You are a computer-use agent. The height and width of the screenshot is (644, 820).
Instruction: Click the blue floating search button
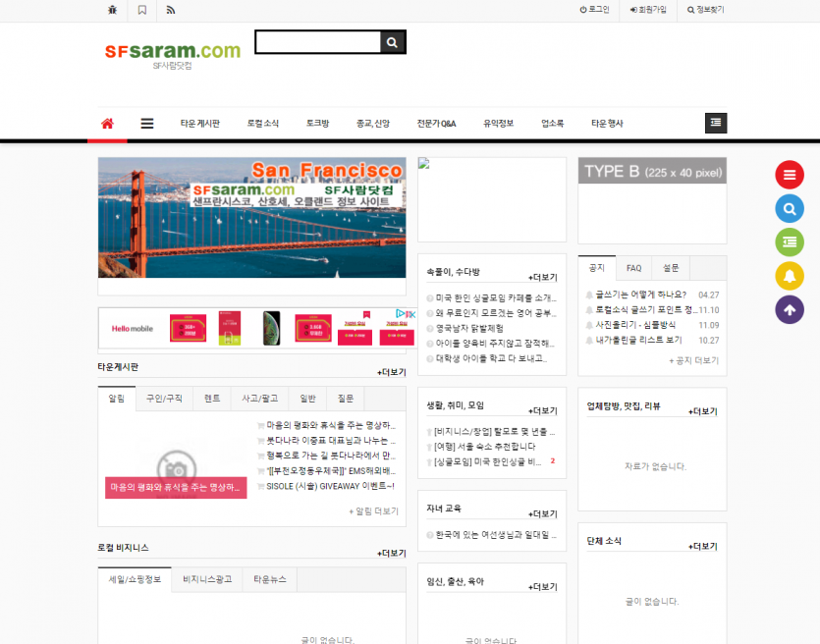[x=790, y=208]
